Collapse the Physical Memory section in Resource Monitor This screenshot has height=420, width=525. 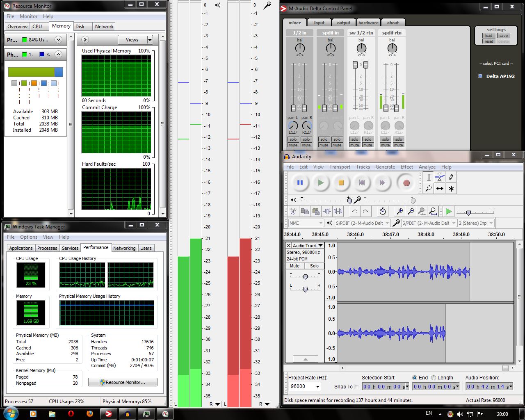coord(58,54)
